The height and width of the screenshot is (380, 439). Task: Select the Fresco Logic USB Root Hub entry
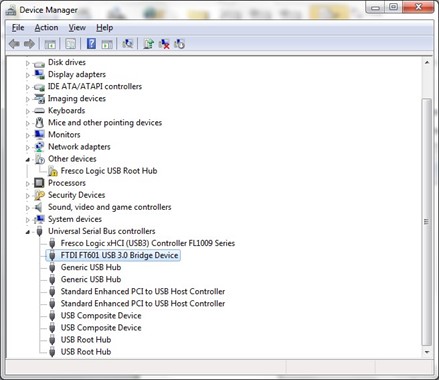click(x=109, y=171)
